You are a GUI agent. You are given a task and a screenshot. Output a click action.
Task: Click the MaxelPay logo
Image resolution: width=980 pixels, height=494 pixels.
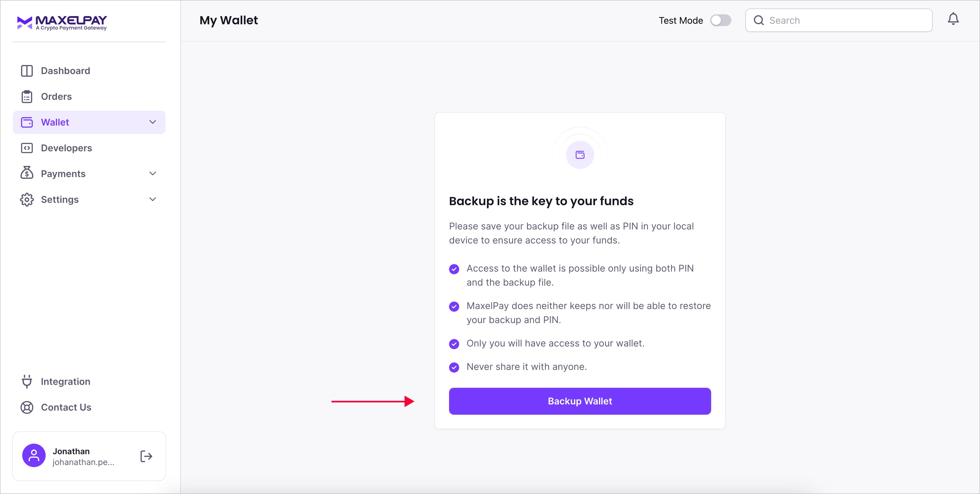(62, 22)
